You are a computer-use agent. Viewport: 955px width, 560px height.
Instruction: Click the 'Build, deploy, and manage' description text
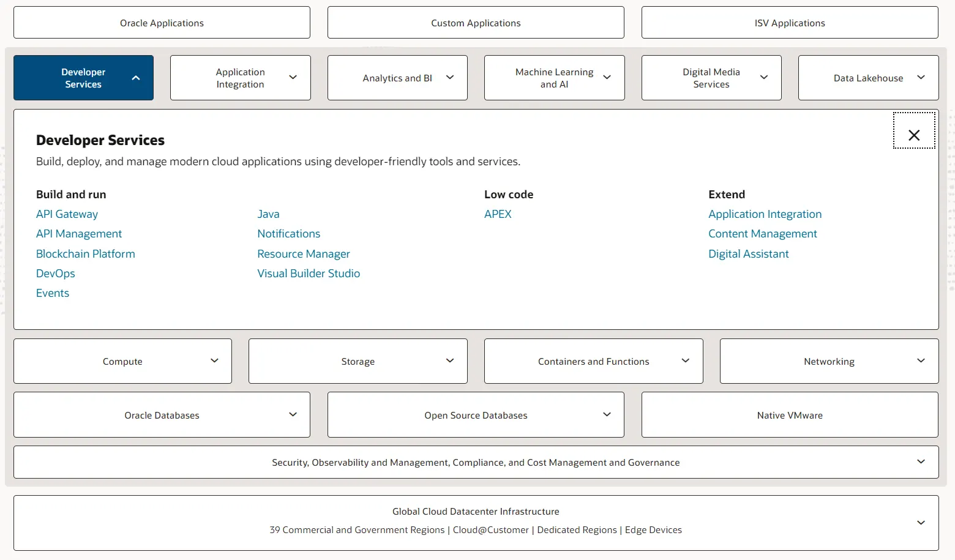[x=278, y=162]
